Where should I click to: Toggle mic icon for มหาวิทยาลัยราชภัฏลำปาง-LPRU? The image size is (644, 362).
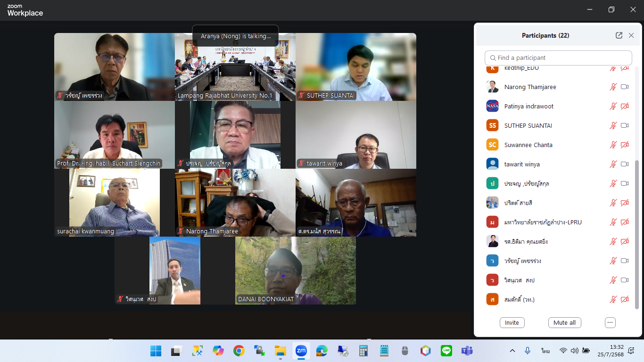pyautogui.click(x=613, y=222)
